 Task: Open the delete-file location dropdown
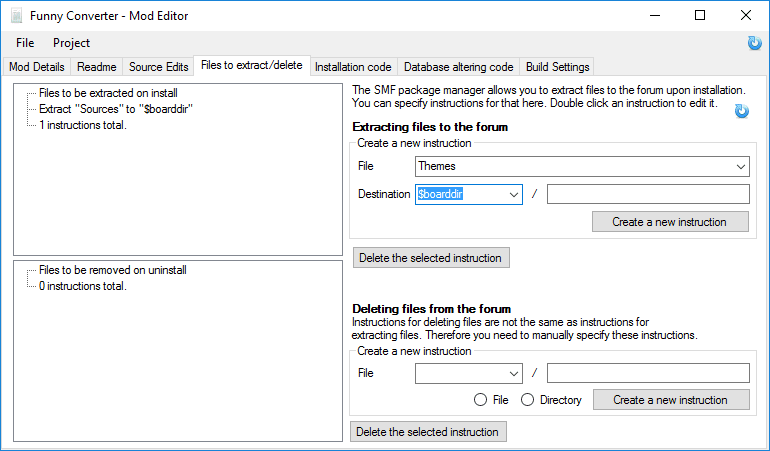513,373
